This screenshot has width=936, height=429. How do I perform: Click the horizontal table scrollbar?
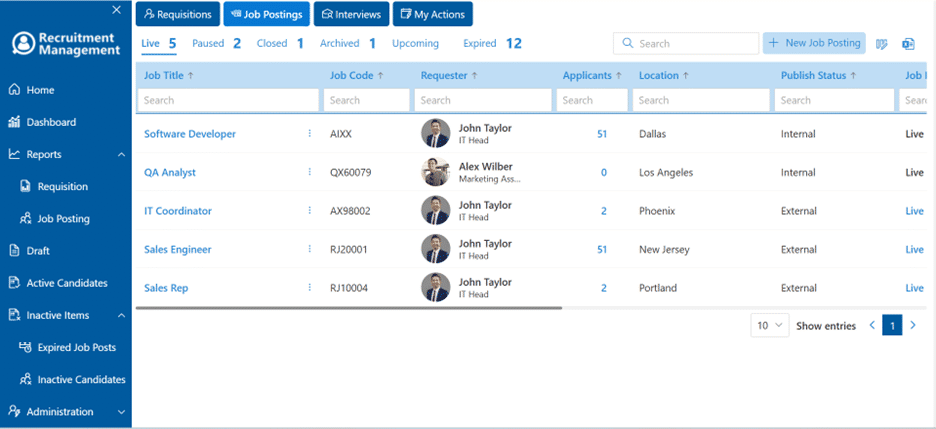pos(349,308)
